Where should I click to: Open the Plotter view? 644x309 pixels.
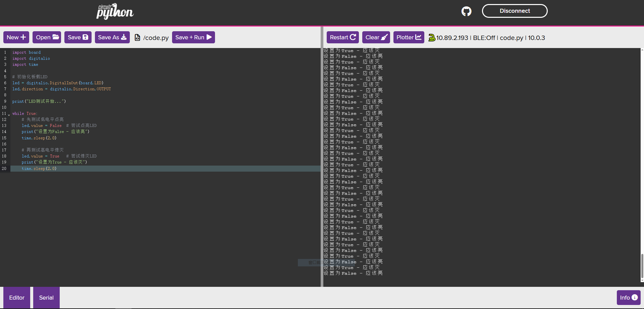pyautogui.click(x=409, y=37)
